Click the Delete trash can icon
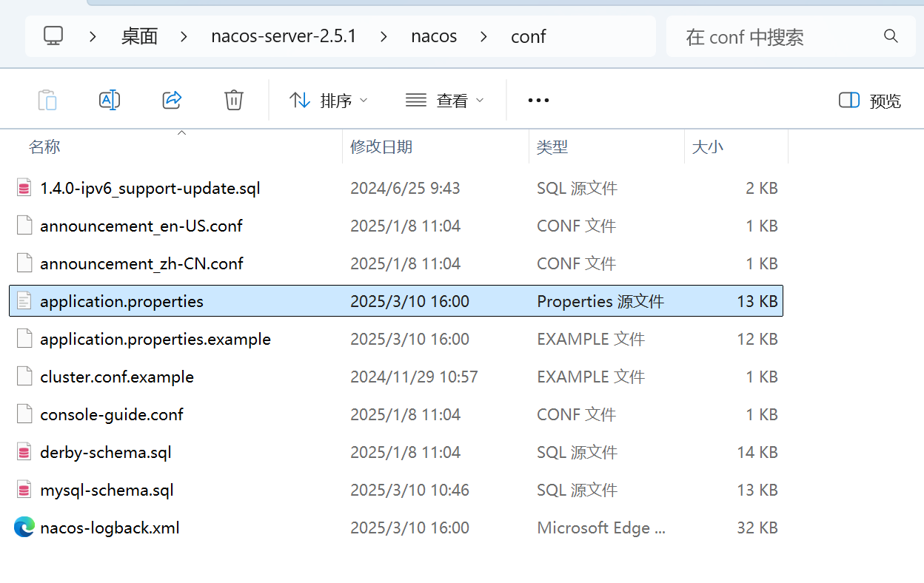This screenshot has height=583, width=924. tap(234, 100)
